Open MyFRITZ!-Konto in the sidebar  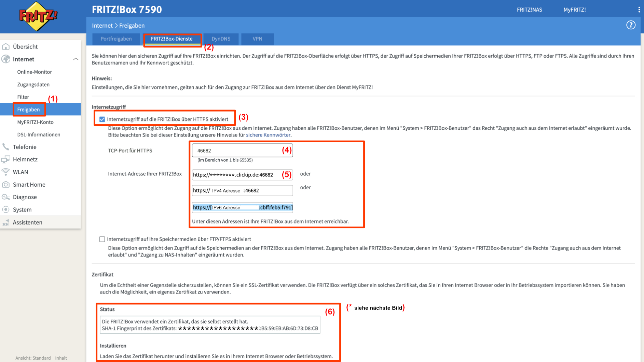tap(36, 122)
